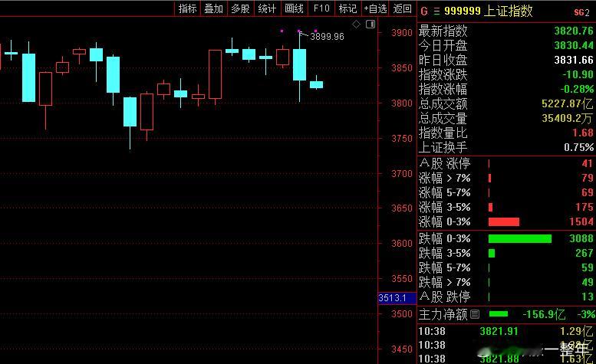Click the red bar for 涨幅 0-3%

click(504, 221)
